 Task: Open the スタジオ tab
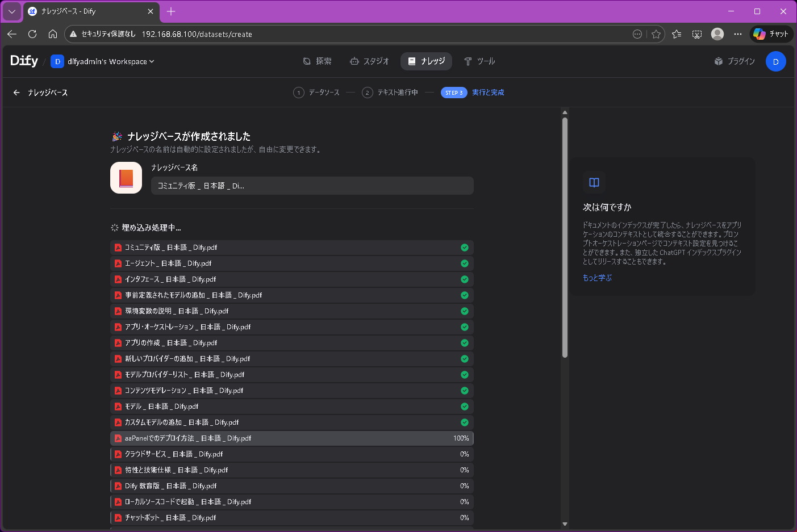tap(369, 61)
